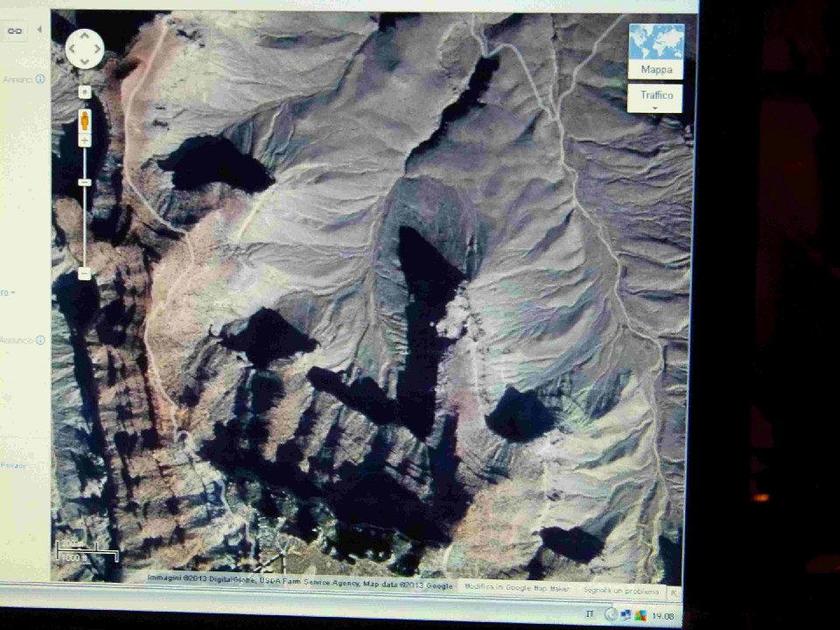Open the colorful security shield tray icon
Image resolution: width=840 pixels, height=630 pixels.
640,615
